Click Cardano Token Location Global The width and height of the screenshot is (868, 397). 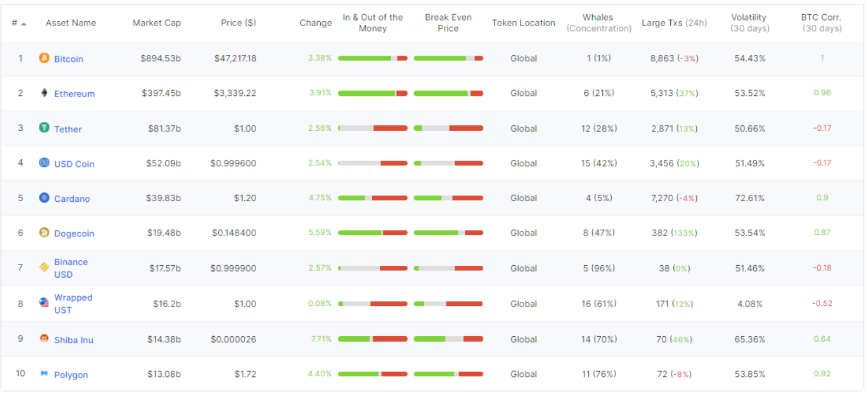(523, 198)
